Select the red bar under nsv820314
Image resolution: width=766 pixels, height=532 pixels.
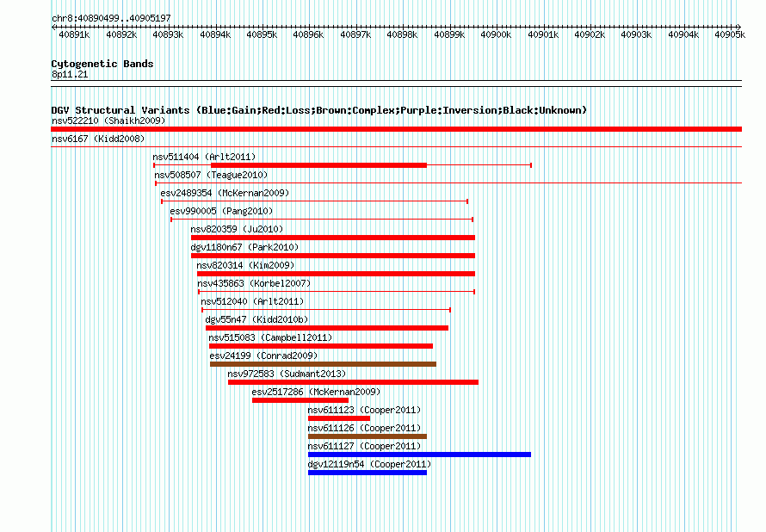[x=337, y=274]
